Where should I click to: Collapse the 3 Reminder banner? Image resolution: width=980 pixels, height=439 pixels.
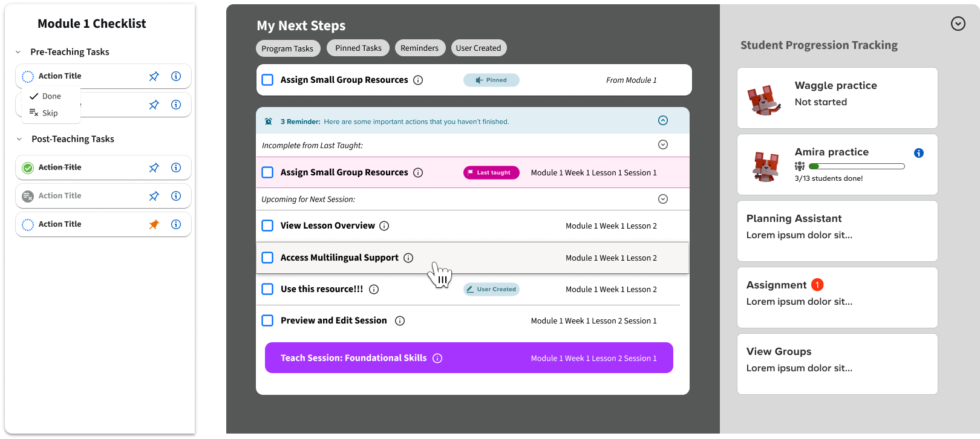coord(663,120)
